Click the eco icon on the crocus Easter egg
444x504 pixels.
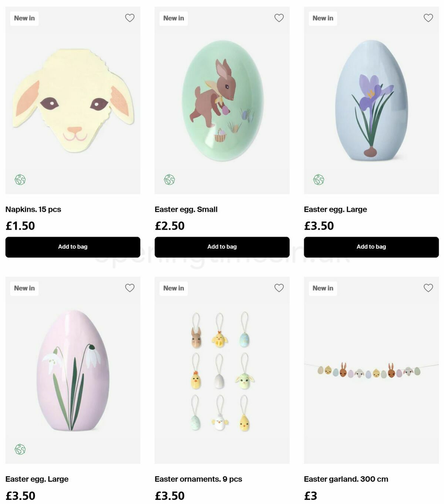click(x=319, y=180)
